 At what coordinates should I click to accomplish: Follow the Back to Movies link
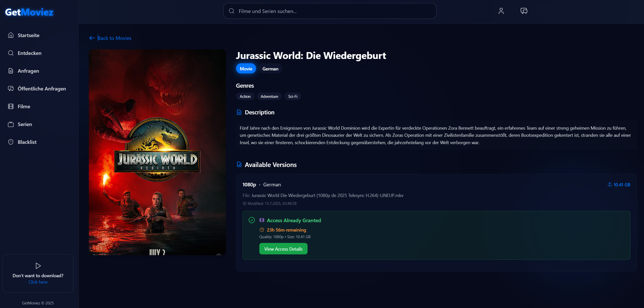(x=114, y=38)
